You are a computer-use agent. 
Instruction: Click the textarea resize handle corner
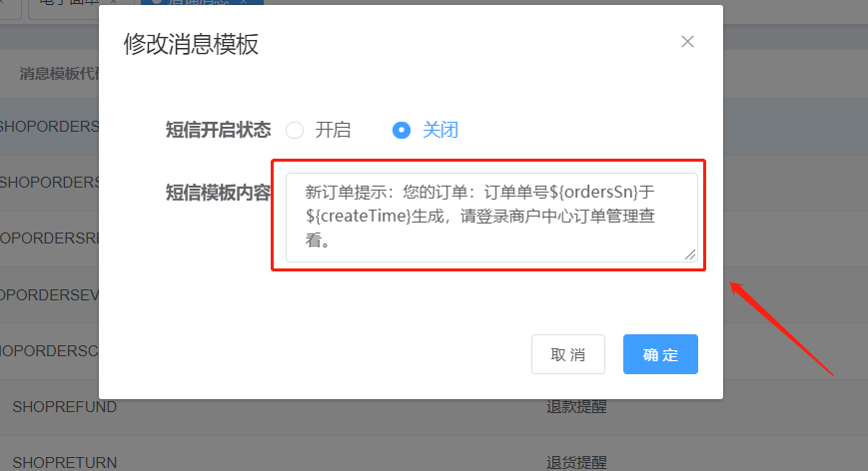tap(690, 254)
